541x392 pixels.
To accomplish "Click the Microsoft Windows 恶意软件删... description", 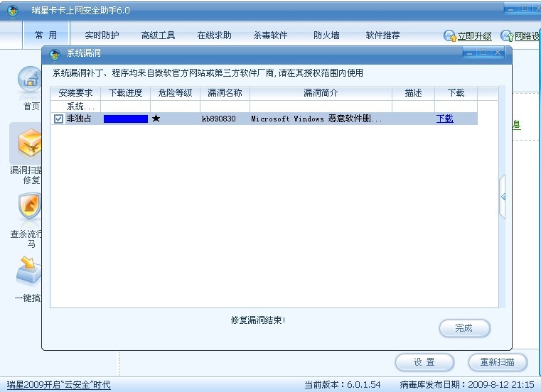I will click(x=316, y=119).
